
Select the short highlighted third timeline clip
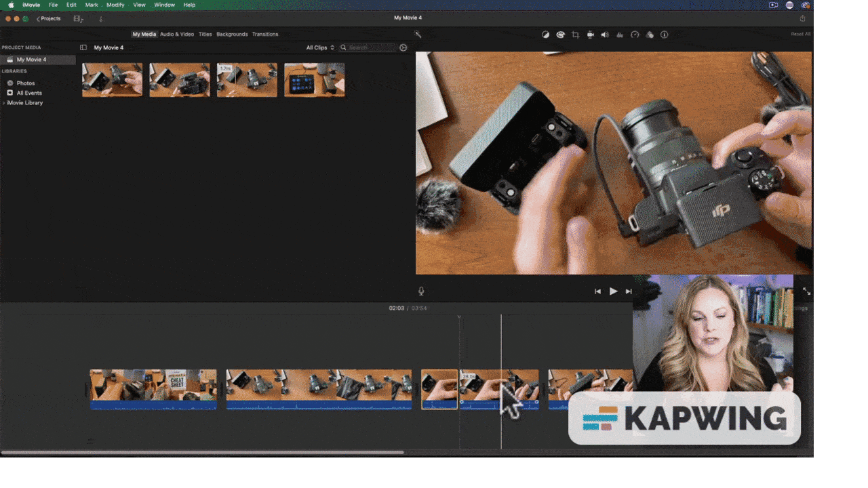point(439,389)
